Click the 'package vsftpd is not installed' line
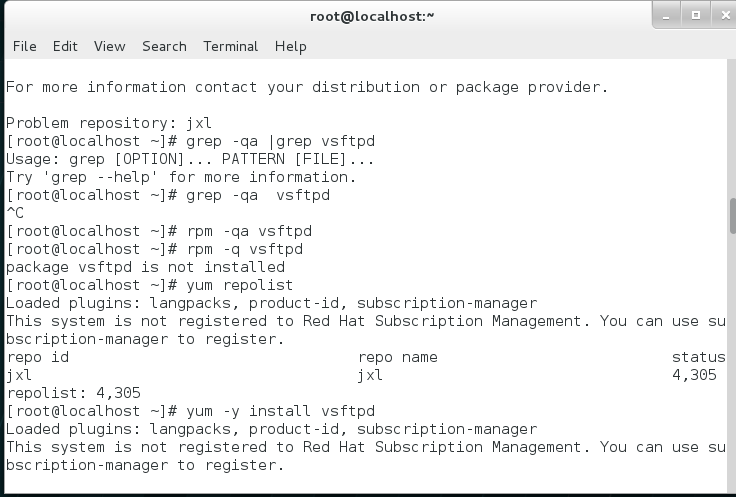Screen dimensions: 736x497 coord(145,267)
